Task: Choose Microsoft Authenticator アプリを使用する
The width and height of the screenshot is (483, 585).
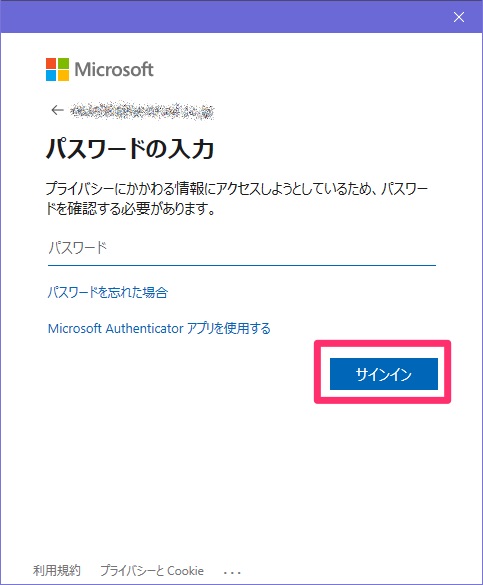Action: click(x=159, y=328)
